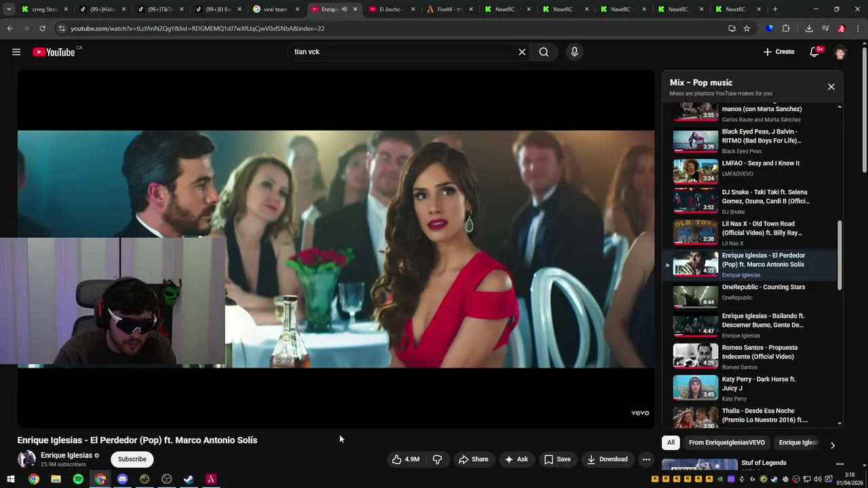The height and width of the screenshot is (488, 868).
Task: Download the video
Action: pyautogui.click(x=607, y=460)
